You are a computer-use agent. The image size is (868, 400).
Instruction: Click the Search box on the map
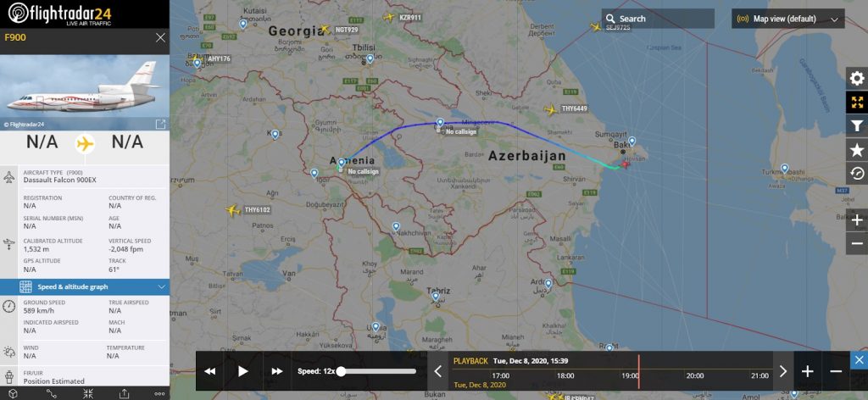[x=658, y=19]
